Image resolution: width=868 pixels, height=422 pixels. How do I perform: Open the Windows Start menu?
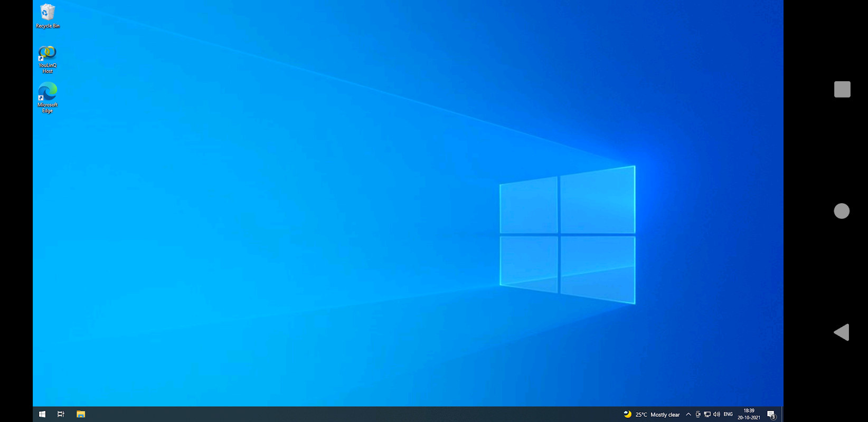point(42,414)
